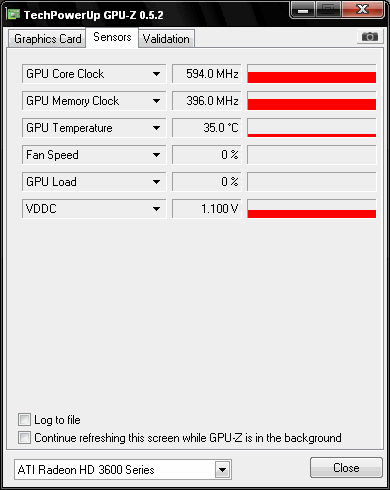Click the camera screenshot icon
The height and width of the screenshot is (490, 390).
tap(370, 36)
